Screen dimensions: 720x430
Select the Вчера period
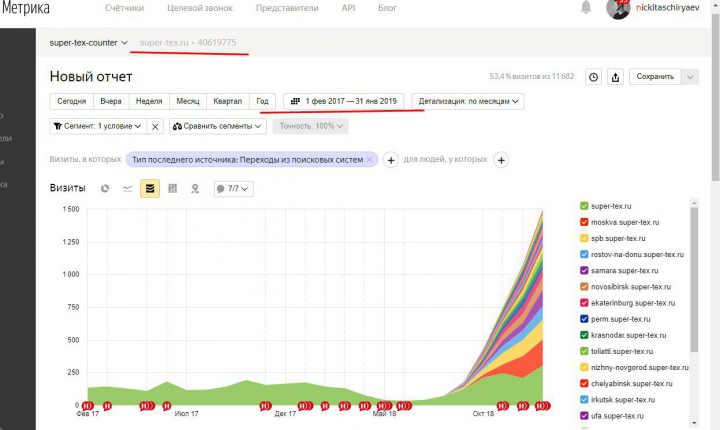[111, 101]
